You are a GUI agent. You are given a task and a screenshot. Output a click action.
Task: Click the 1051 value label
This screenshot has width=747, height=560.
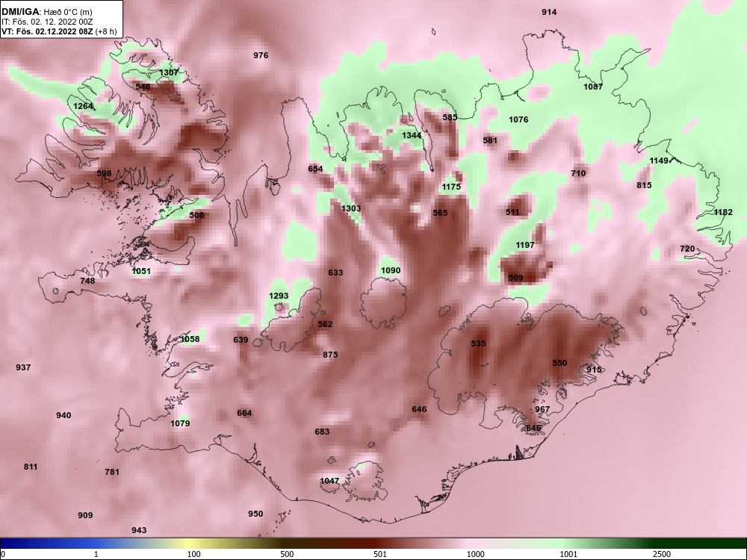tap(141, 271)
